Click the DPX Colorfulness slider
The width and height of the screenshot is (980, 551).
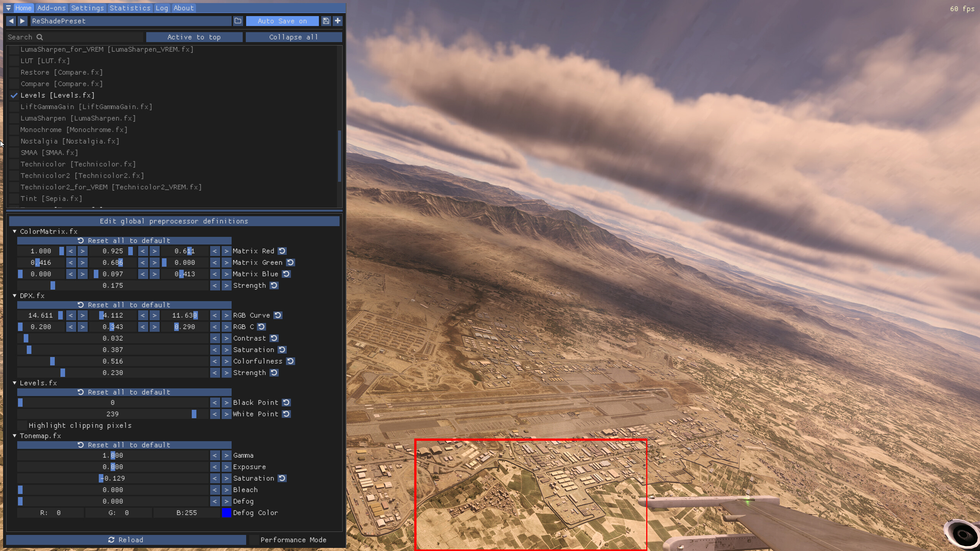[113, 361]
